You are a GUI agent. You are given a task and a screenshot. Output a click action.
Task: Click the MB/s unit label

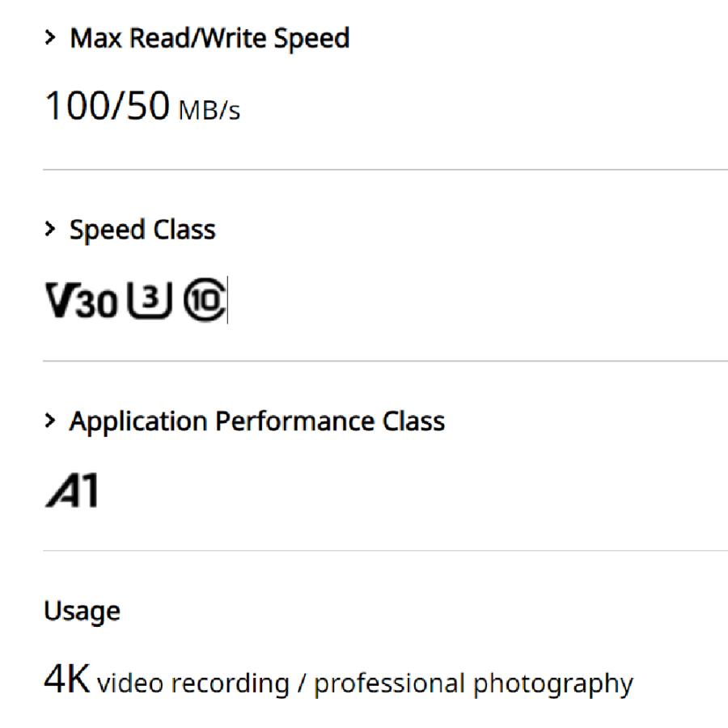click(x=209, y=110)
